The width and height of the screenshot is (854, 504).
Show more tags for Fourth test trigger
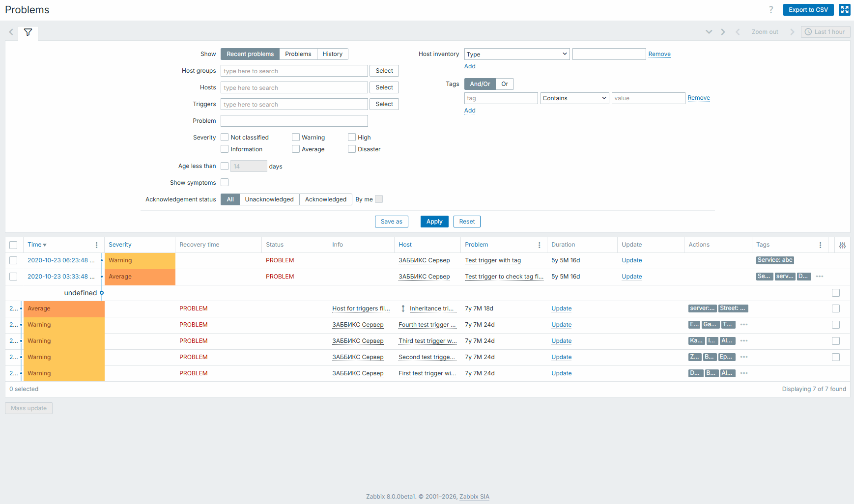click(x=744, y=325)
